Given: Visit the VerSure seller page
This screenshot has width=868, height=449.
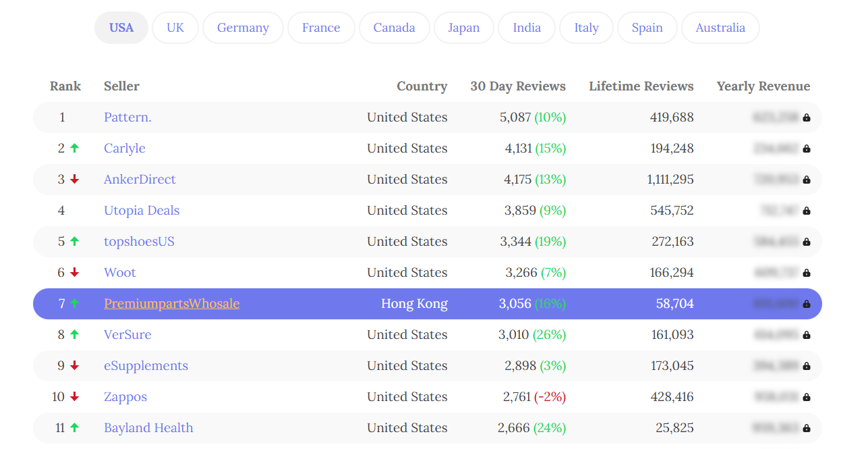Looking at the screenshot, I should tap(127, 335).
